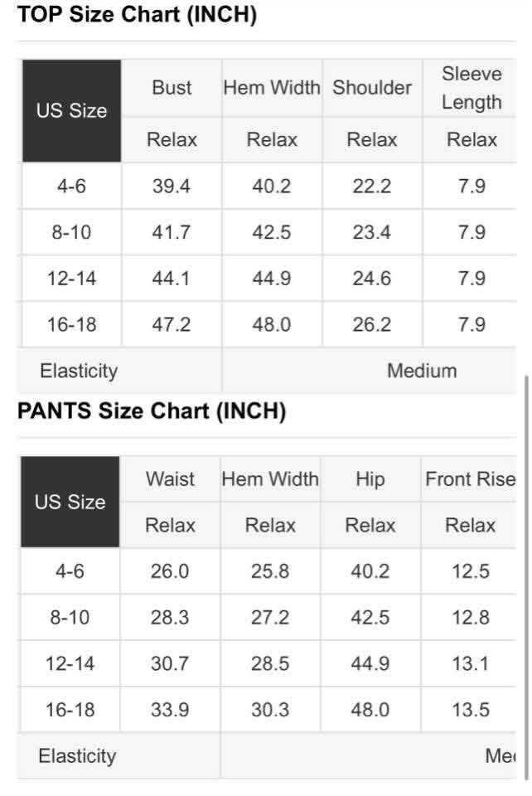Screen dimensions: 532x796
Task: Select the Hip column header
Action: click(370, 478)
